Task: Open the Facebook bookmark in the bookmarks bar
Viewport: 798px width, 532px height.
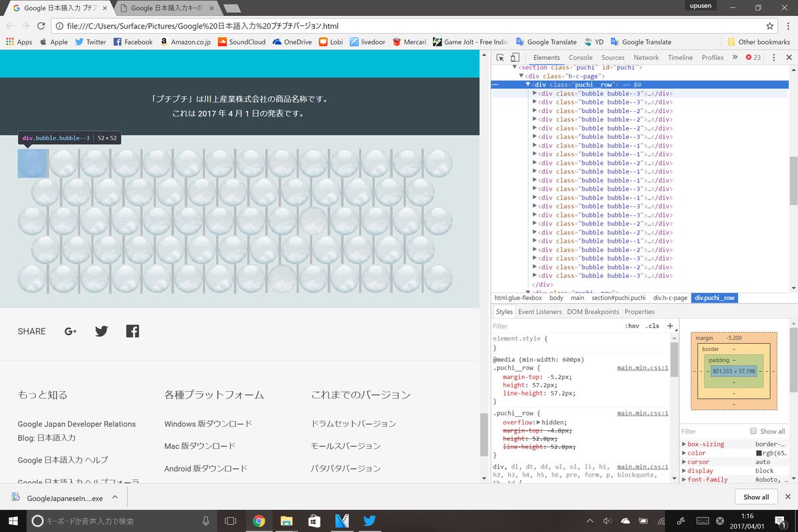Action: coord(133,42)
